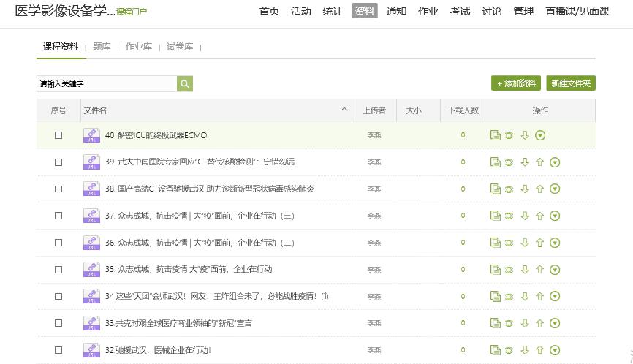Move item 32 down using arrow icon
This screenshot has width=633, height=364.
[524, 350]
